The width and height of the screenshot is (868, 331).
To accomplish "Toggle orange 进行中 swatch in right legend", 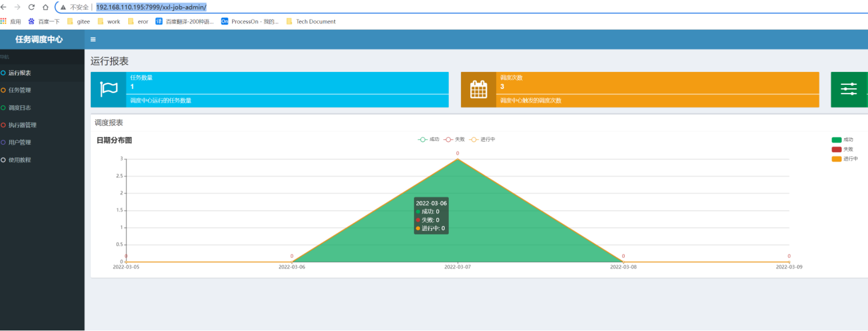I will point(837,159).
